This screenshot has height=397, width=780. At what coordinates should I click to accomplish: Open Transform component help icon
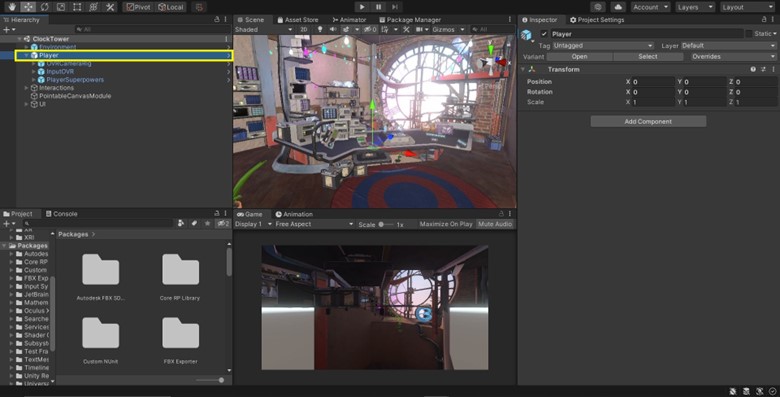pyautogui.click(x=753, y=69)
